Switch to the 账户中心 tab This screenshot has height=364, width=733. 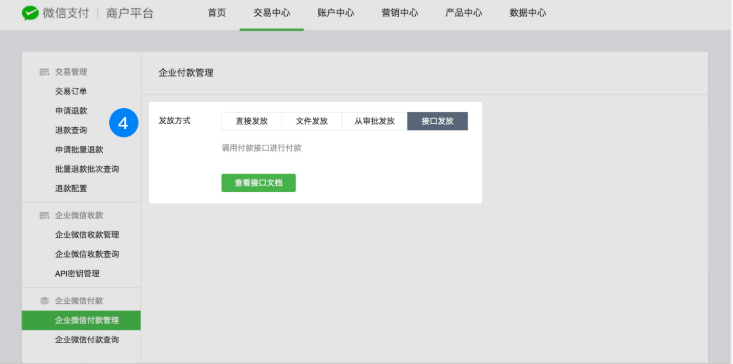(x=336, y=13)
